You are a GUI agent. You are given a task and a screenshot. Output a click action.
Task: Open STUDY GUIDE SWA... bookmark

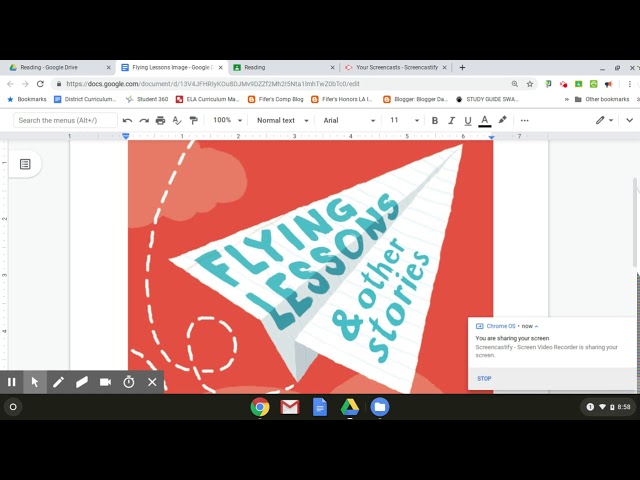pyautogui.click(x=487, y=99)
